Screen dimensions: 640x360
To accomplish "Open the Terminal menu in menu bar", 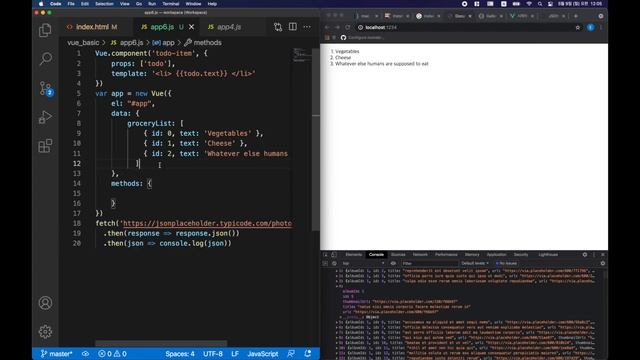I will (171, 4).
